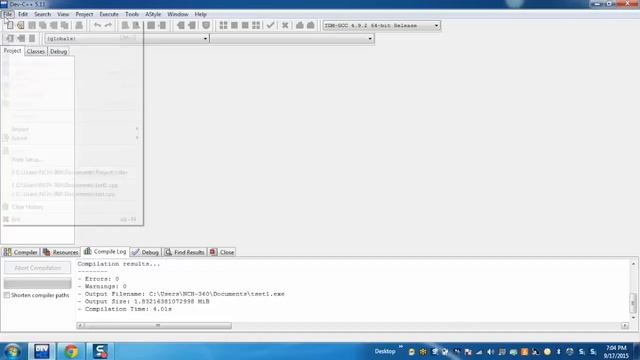640x360 pixels.
Task: Click the 'Output Filename' log line
Action: (181, 294)
